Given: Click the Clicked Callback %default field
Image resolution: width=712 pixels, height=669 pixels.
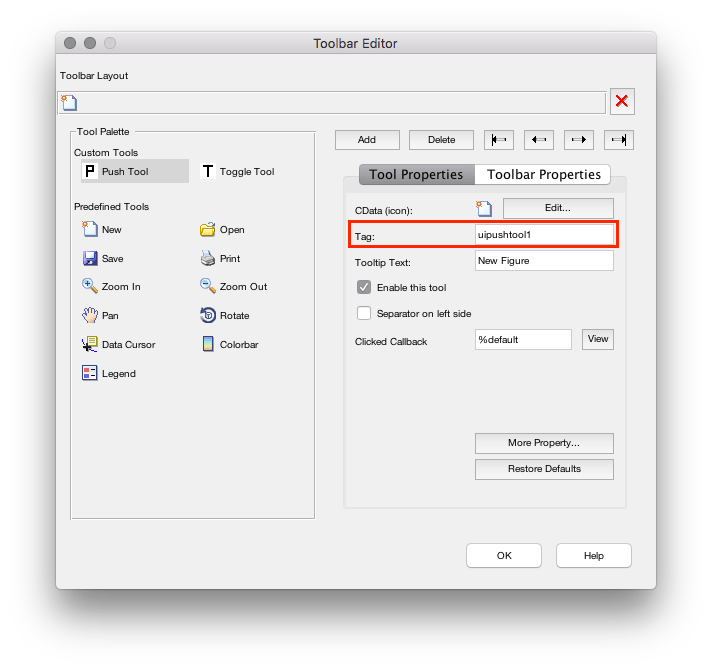Looking at the screenshot, I should click(x=523, y=339).
